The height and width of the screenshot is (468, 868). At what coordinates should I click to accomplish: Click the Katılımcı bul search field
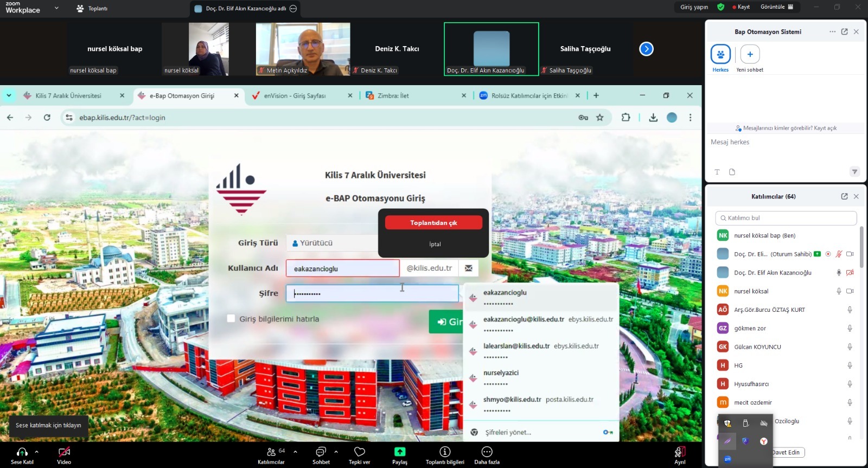pyautogui.click(x=786, y=218)
